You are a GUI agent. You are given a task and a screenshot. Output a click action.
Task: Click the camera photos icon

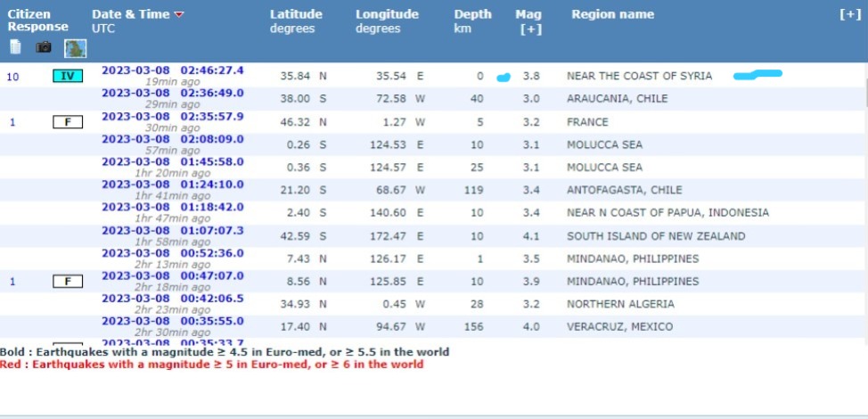44,47
